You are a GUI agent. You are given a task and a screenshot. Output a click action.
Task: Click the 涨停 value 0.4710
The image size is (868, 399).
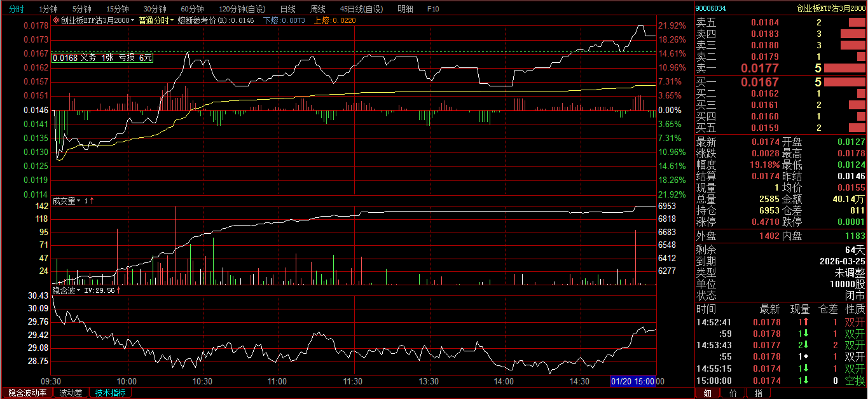(765, 222)
